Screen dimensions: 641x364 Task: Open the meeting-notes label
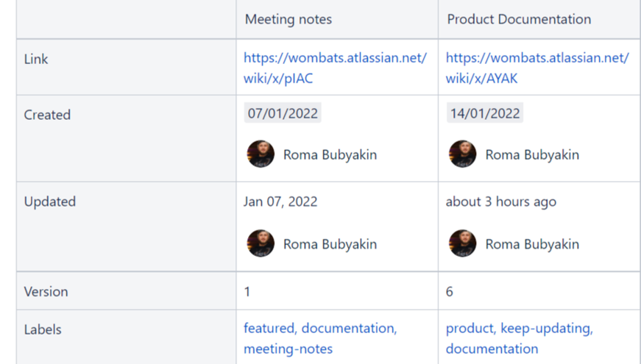tap(288, 349)
